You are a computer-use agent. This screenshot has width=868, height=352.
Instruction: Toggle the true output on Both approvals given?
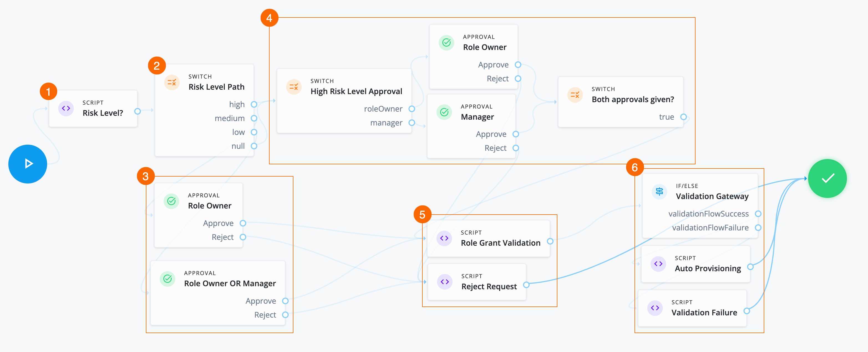[x=683, y=117]
